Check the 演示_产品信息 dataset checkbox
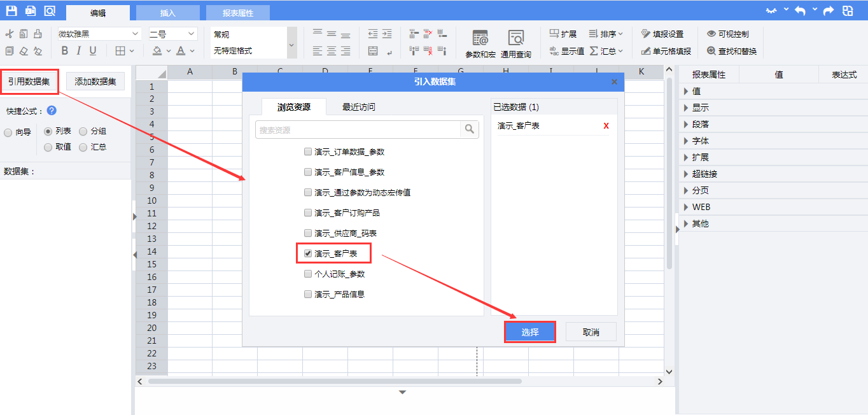Screen dimensions: 868x415 308,294
